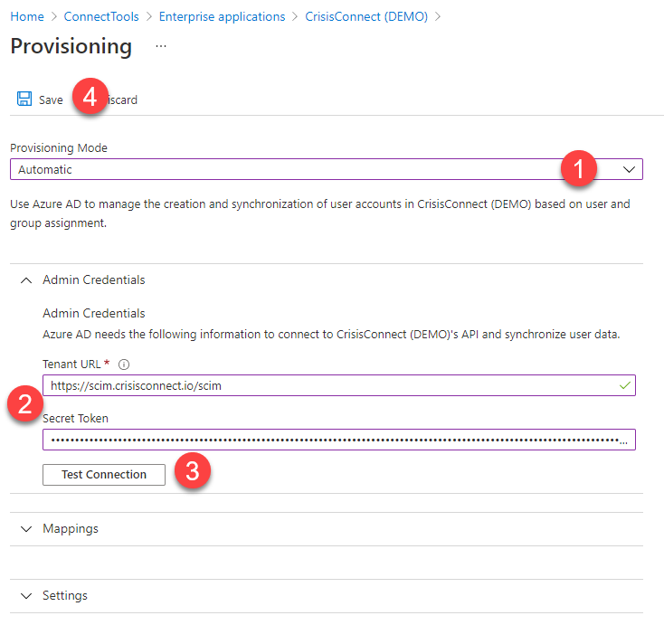Click the Discard command in toolbar
Viewport: 664px width, 644px height.
click(122, 99)
